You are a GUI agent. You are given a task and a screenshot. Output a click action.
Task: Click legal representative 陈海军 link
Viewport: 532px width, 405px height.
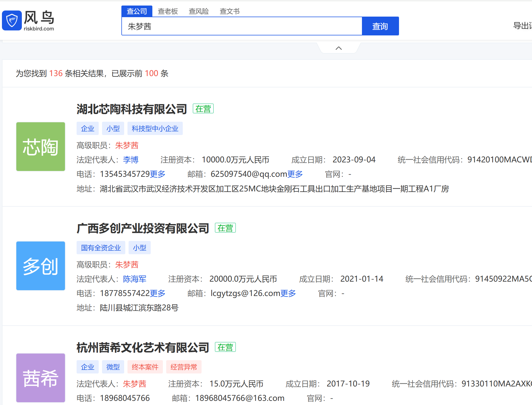[135, 279]
